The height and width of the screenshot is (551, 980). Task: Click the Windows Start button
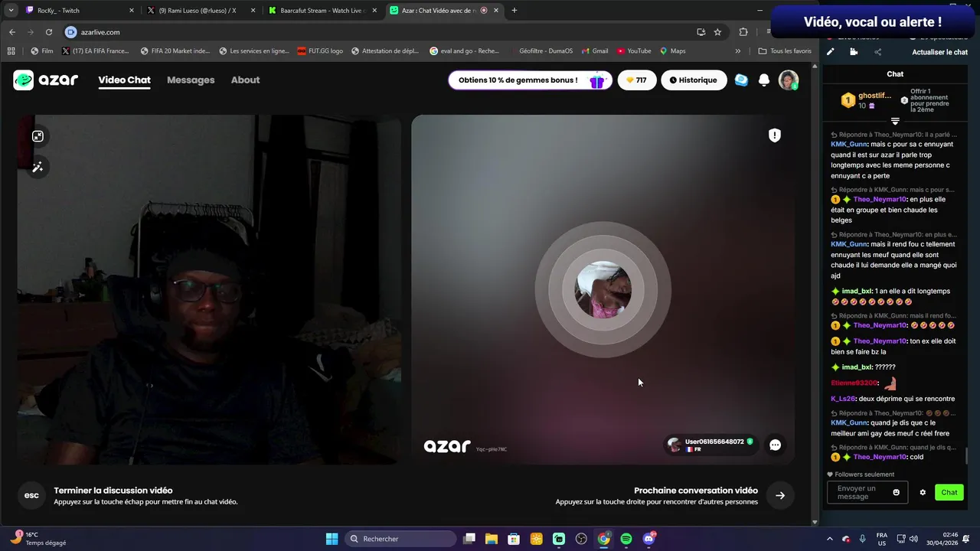pyautogui.click(x=332, y=539)
